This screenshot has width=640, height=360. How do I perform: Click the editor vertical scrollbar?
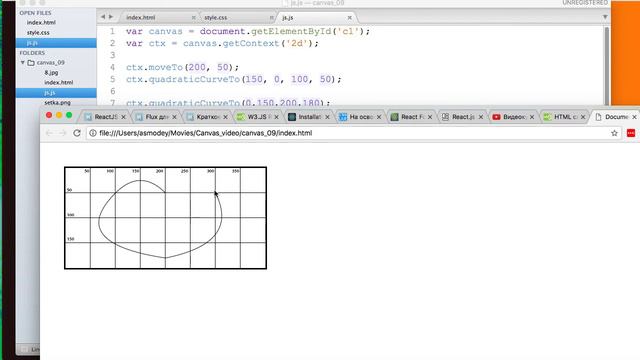607,65
